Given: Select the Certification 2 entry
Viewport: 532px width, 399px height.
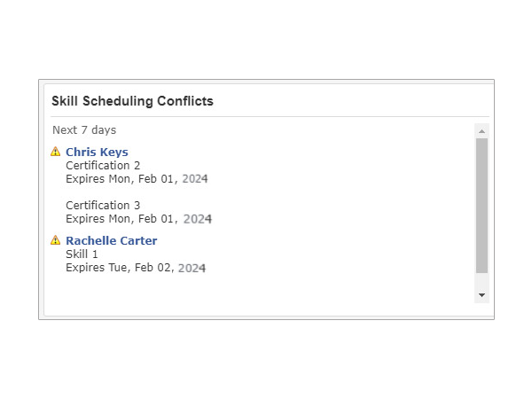Looking at the screenshot, I should (103, 166).
